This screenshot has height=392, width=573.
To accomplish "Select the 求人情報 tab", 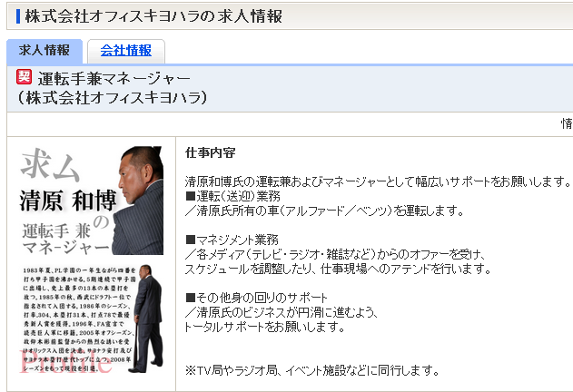I will 44,51.
